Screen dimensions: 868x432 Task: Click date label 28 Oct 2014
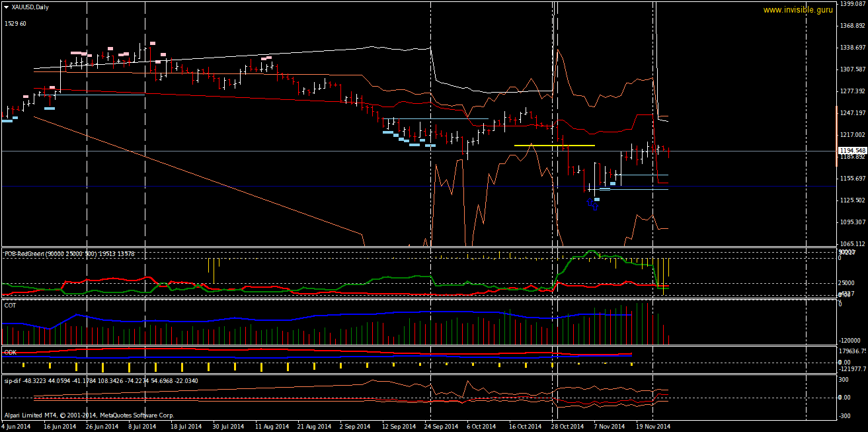568,427
